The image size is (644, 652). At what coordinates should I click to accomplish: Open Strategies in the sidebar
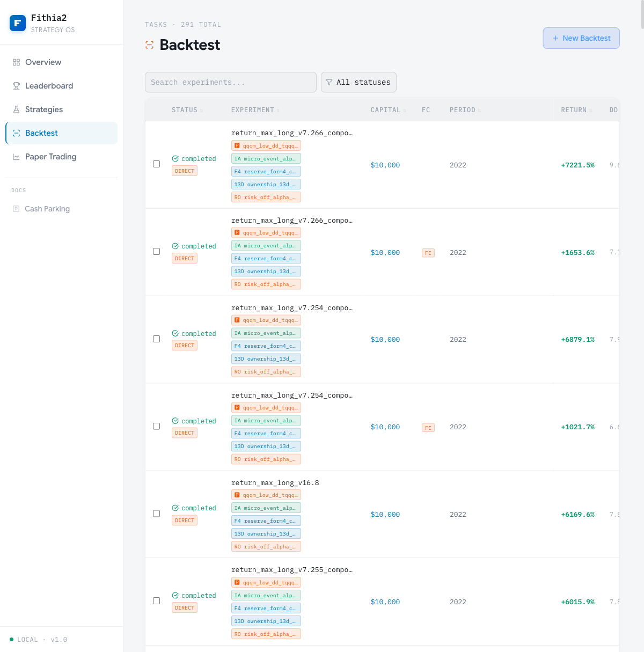[x=61, y=109]
